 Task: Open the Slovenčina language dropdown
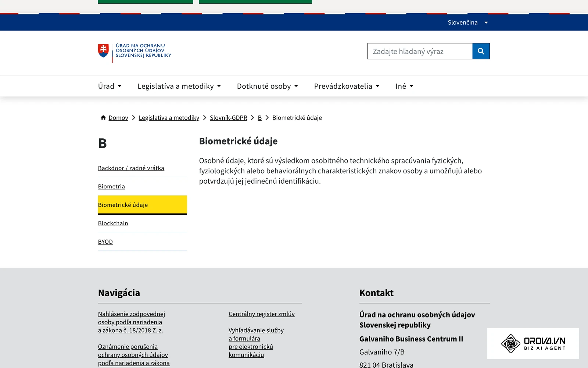point(468,22)
